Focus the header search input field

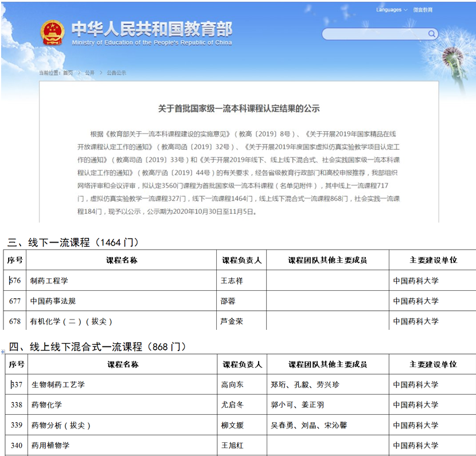(x=374, y=34)
